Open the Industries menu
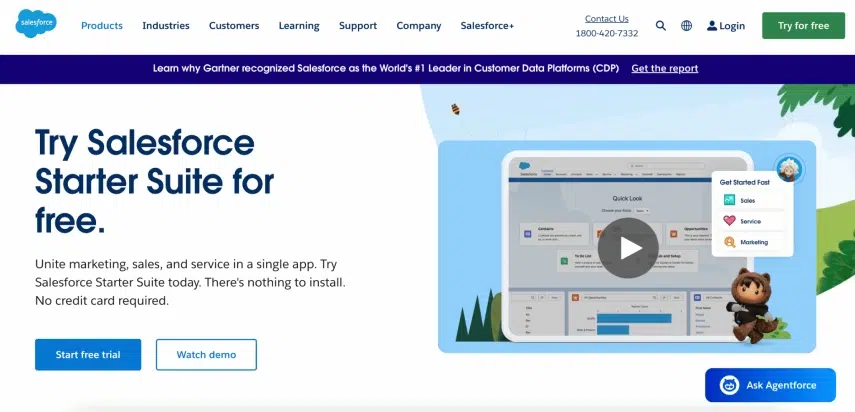Image resolution: width=855 pixels, height=412 pixels. (166, 26)
